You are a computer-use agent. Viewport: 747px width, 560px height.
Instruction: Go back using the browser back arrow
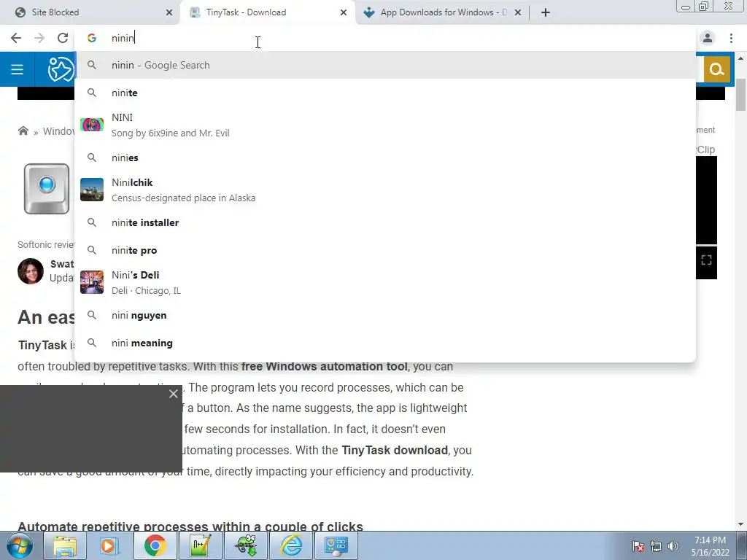(x=16, y=38)
